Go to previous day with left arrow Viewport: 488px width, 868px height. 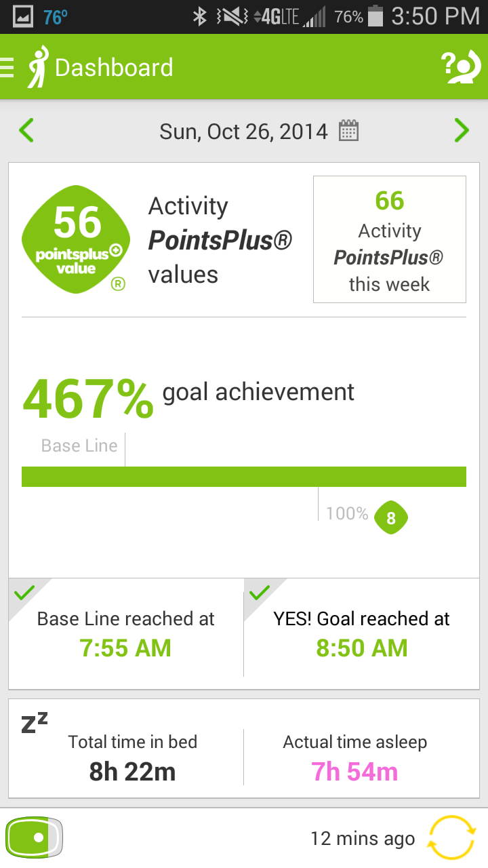[x=26, y=130]
